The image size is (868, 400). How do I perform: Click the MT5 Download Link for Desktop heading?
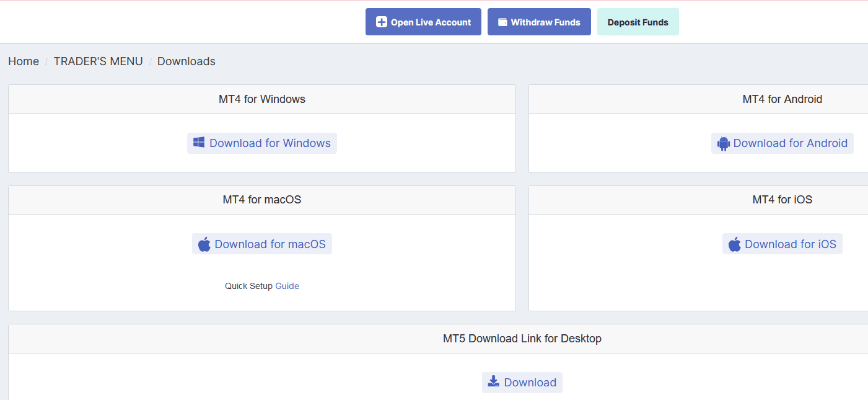point(522,339)
